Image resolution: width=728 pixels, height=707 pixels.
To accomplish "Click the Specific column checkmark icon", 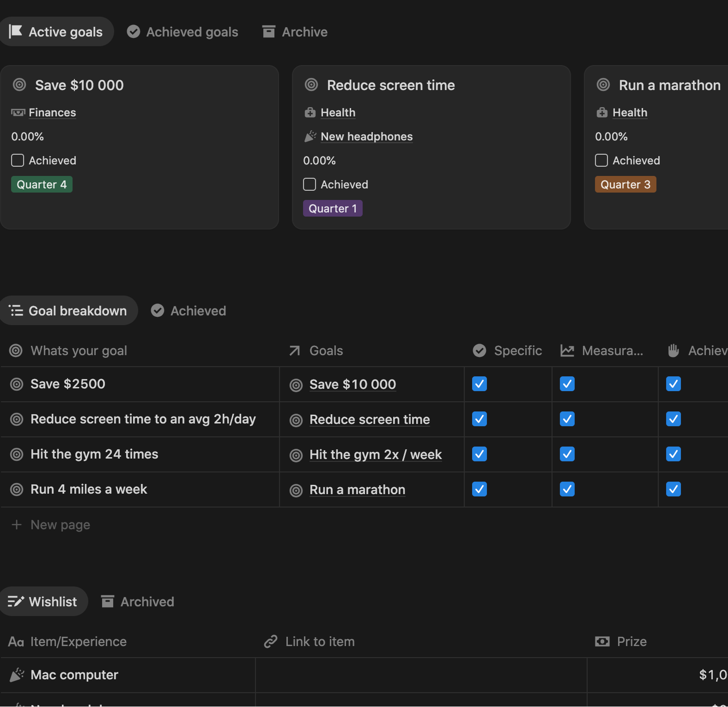I will (479, 351).
